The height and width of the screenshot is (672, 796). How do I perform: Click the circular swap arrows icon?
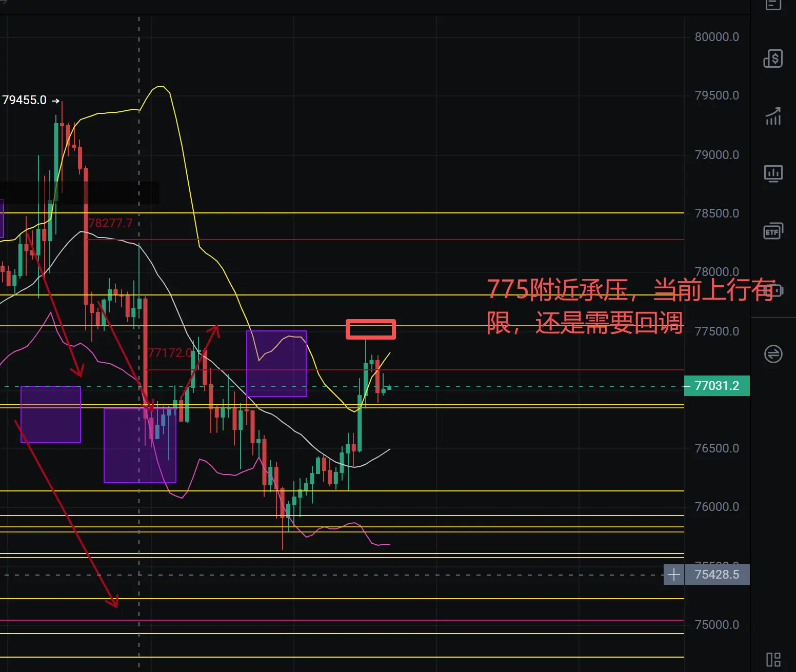[x=773, y=353]
